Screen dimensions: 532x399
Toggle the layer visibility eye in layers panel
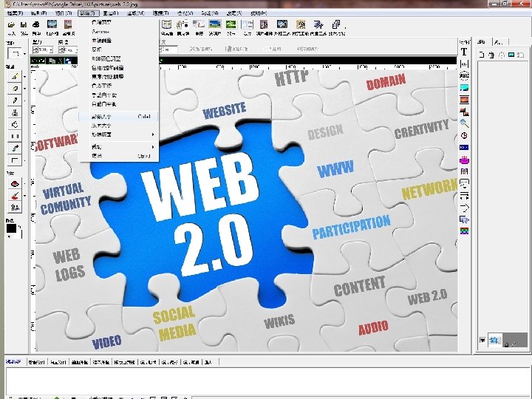click(482, 340)
